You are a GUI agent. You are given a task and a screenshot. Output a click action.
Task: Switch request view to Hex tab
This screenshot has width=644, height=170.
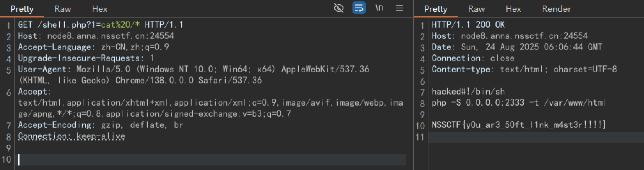(x=100, y=9)
